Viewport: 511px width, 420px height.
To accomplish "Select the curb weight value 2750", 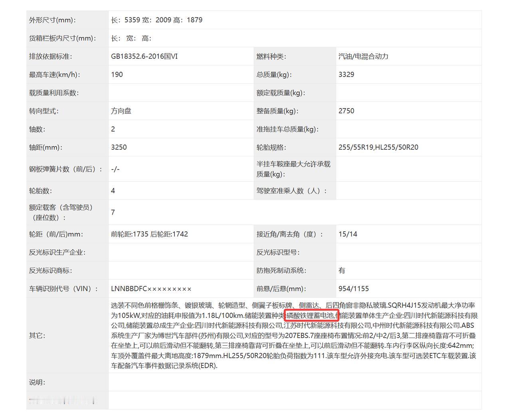I will (x=346, y=111).
